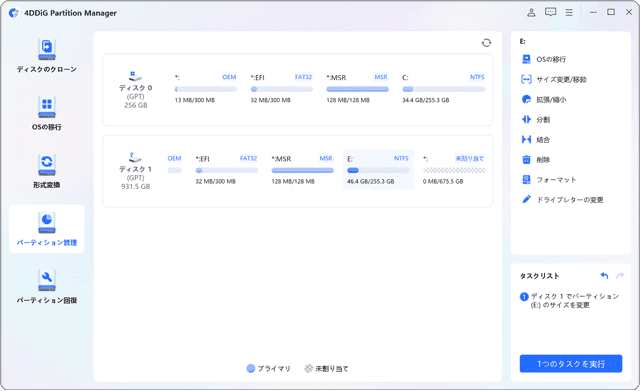Choose ドライブレターの変更 operation label
This screenshot has width=640, height=391.
[570, 200]
